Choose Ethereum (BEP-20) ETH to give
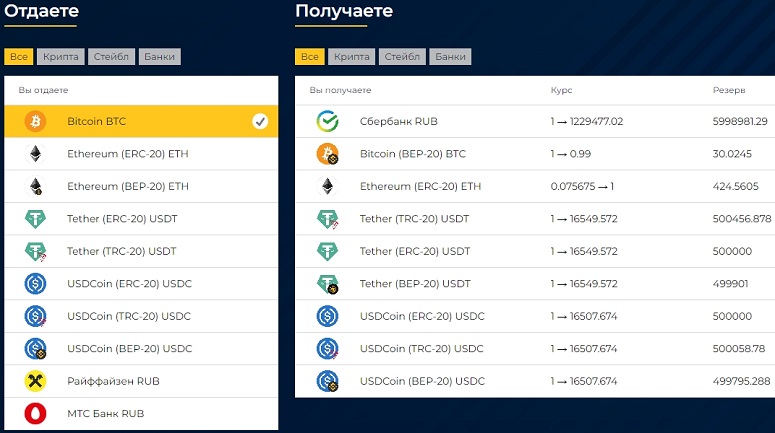 tap(141, 186)
